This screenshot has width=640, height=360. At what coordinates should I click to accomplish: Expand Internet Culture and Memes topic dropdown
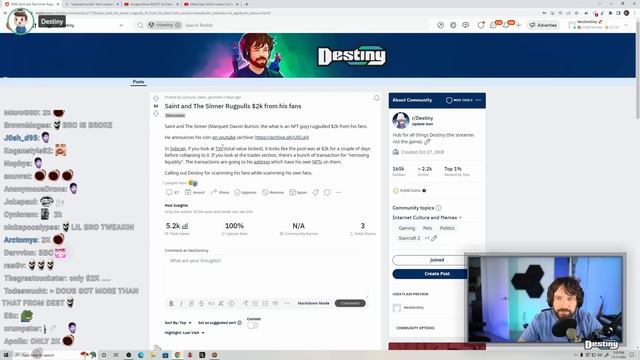[427, 218]
